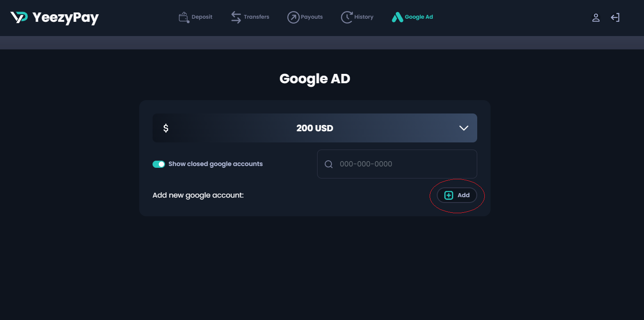Click the dropdown chevron arrow
The width and height of the screenshot is (644, 320).
(x=464, y=128)
